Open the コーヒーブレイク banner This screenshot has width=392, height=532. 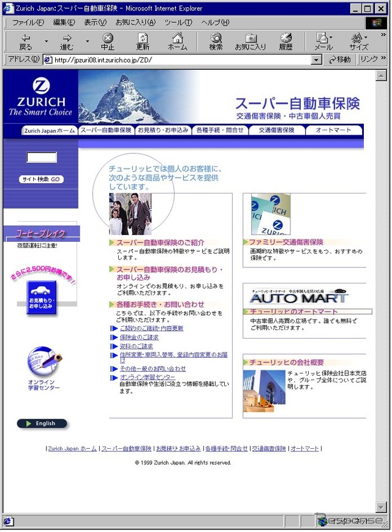[x=42, y=233]
